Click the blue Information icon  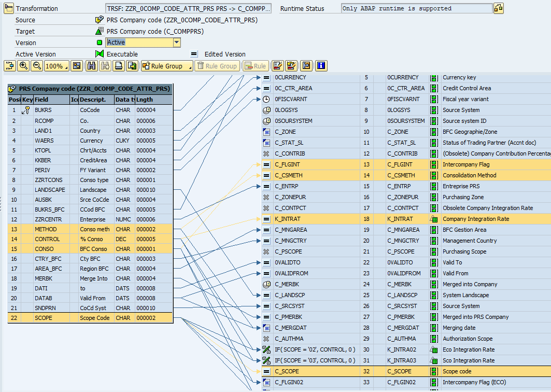click(322, 66)
